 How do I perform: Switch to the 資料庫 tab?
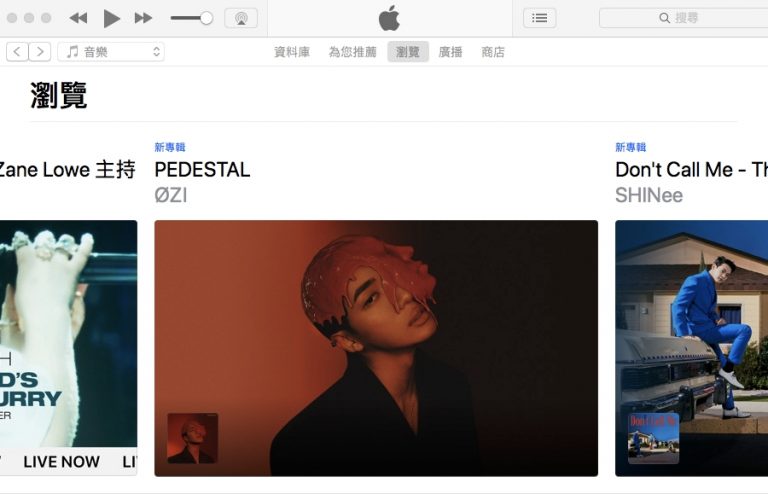coord(292,52)
